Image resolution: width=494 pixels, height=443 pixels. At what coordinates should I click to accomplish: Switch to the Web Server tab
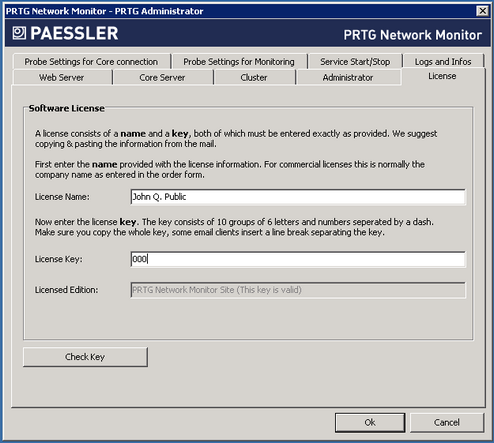coord(62,78)
